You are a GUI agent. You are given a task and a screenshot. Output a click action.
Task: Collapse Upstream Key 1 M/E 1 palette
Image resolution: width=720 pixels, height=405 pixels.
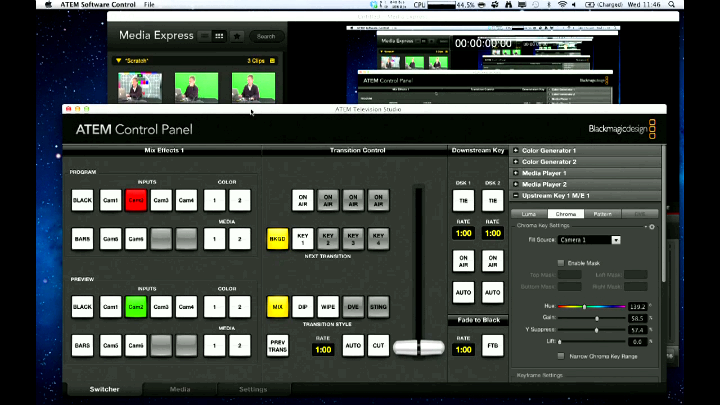[x=516, y=196]
